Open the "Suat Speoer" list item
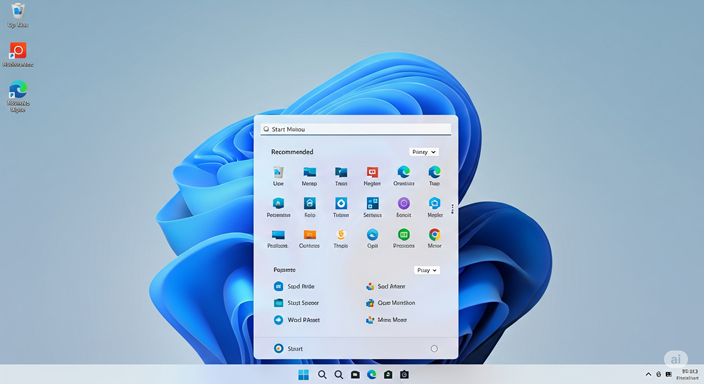Viewport: 704px width, 384px height. pos(296,303)
